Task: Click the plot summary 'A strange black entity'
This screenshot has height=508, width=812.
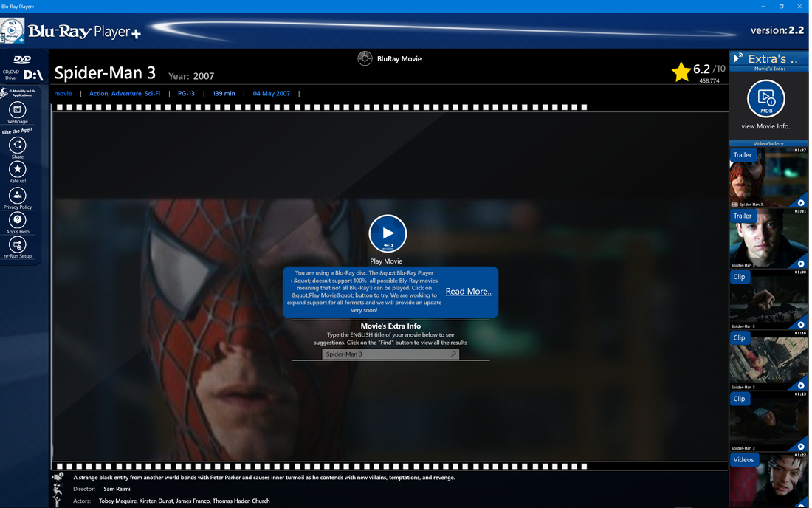Action: [264, 478]
